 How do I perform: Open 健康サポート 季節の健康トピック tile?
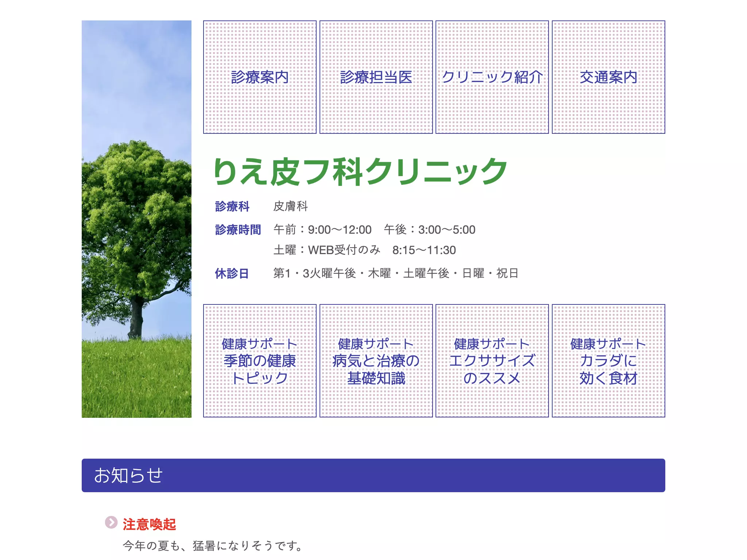coord(260,361)
